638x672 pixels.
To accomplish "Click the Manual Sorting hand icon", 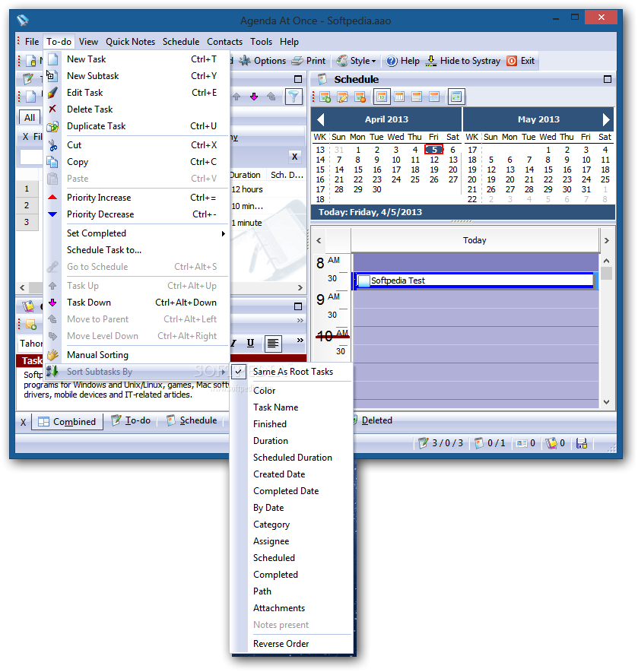I will tap(52, 355).
